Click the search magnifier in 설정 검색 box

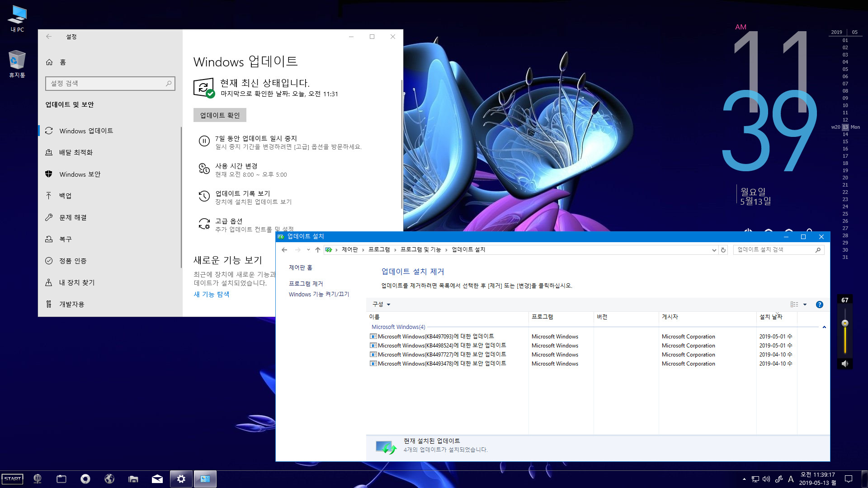(x=169, y=84)
